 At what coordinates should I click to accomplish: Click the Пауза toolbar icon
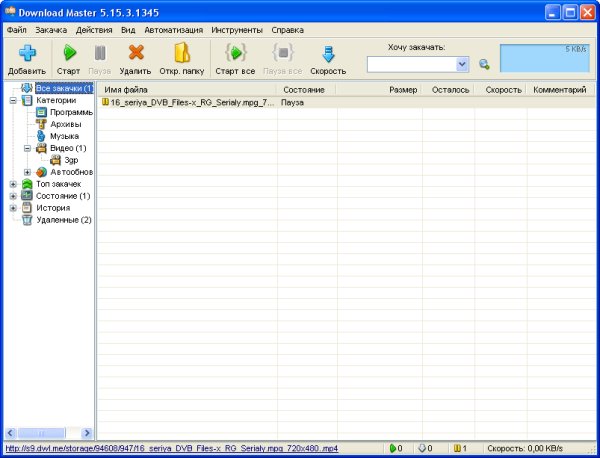100,53
